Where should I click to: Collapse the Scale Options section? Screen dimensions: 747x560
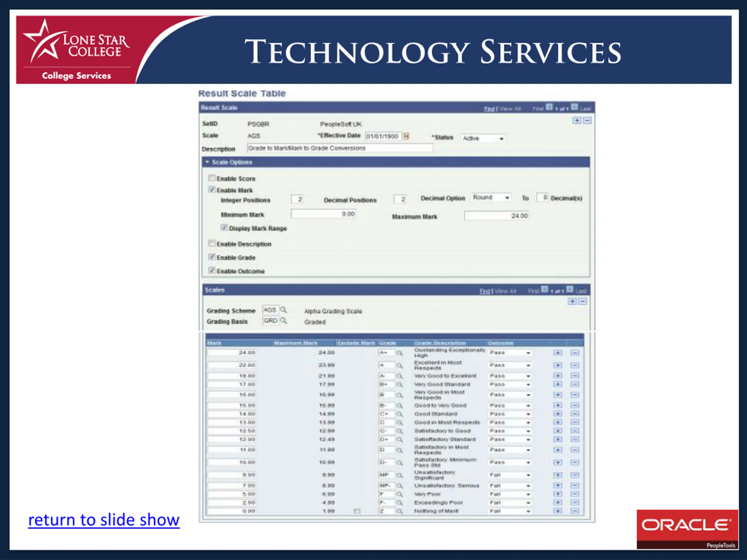point(207,162)
